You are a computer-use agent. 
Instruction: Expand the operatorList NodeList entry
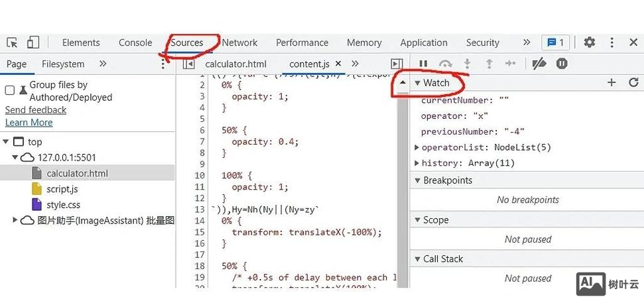click(417, 147)
